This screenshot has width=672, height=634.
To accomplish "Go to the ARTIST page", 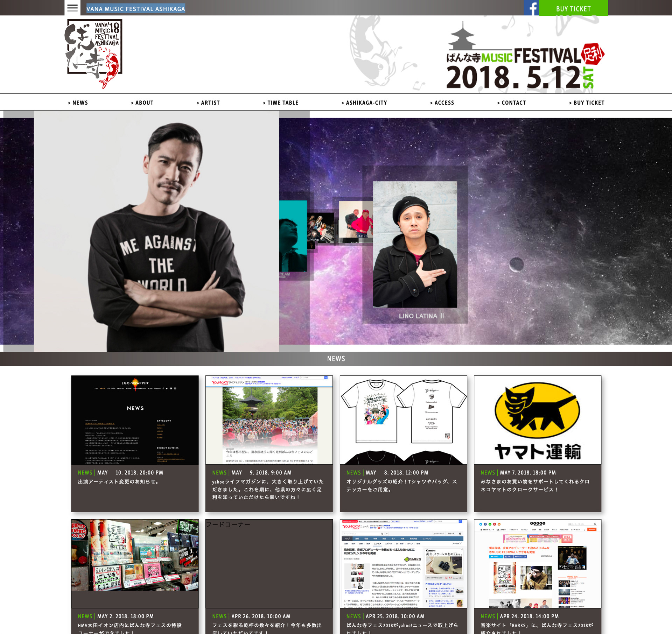I will coord(208,103).
